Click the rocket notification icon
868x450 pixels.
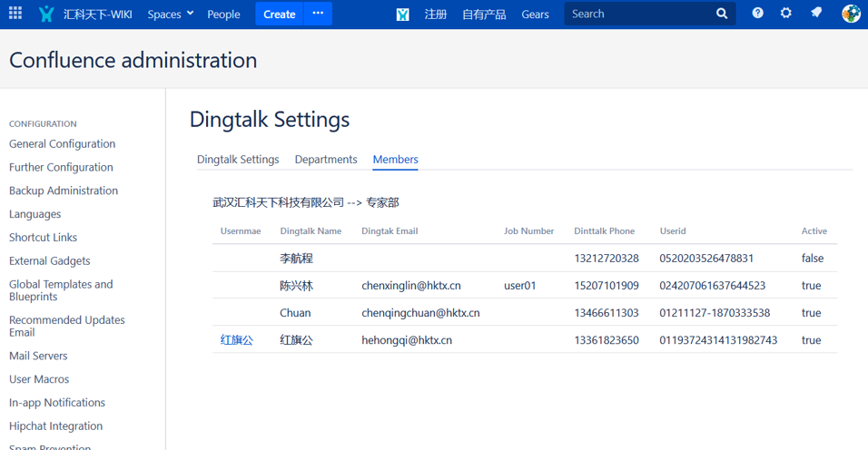click(x=816, y=14)
